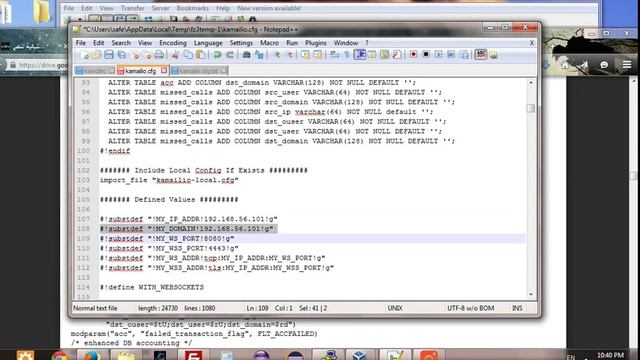Click the Save Recorded Macro icon
Image resolution: width=640 pixels, height=360 pixels.
click(x=464, y=55)
